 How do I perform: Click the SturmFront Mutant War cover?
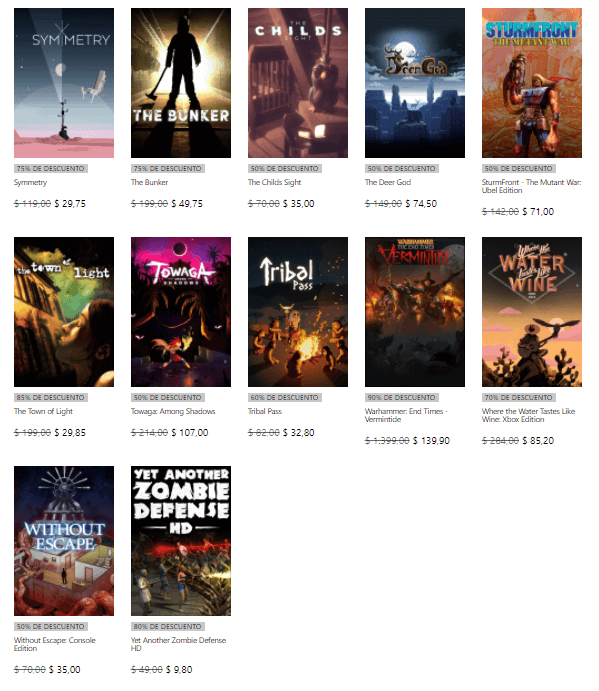[532, 83]
